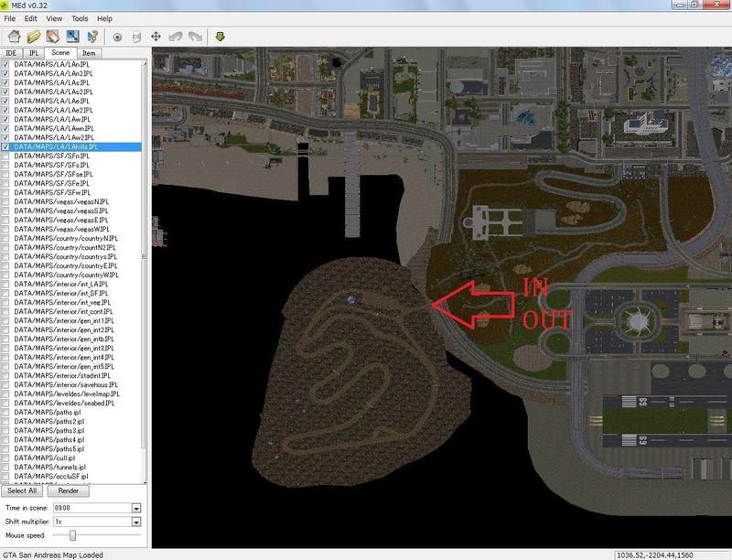The width and height of the screenshot is (732, 560).
Task: Select the DATA/MAPS/interior/savehous.IPL row
Action: 72,385
